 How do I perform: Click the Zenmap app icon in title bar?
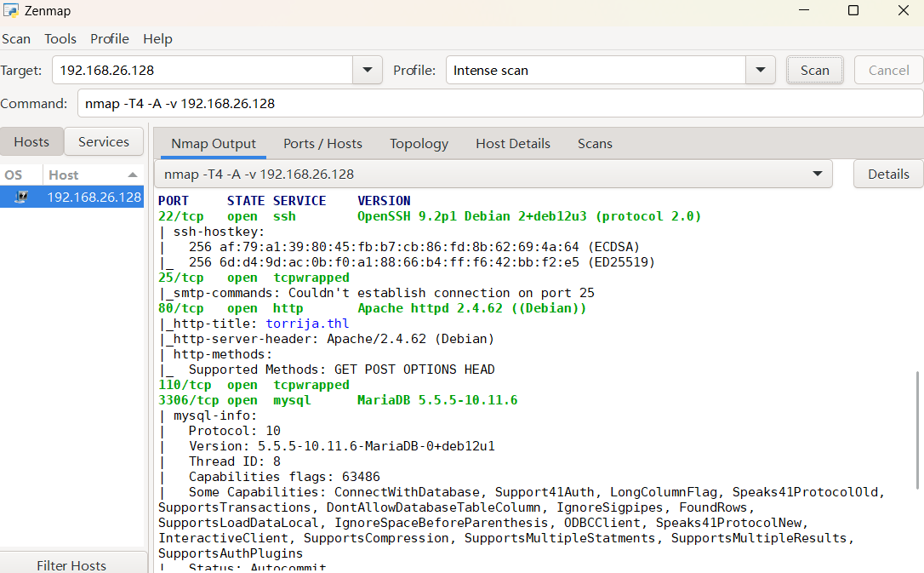tap(10, 10)
